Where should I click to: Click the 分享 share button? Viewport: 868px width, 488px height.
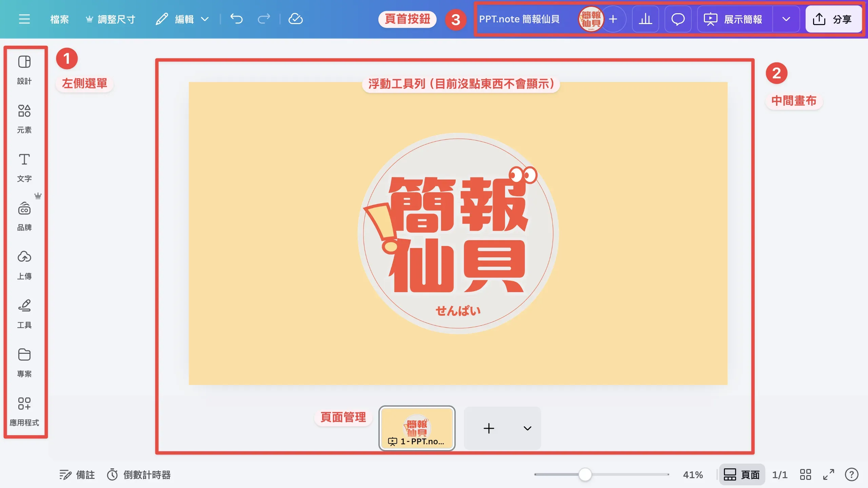tap(833, 19)
